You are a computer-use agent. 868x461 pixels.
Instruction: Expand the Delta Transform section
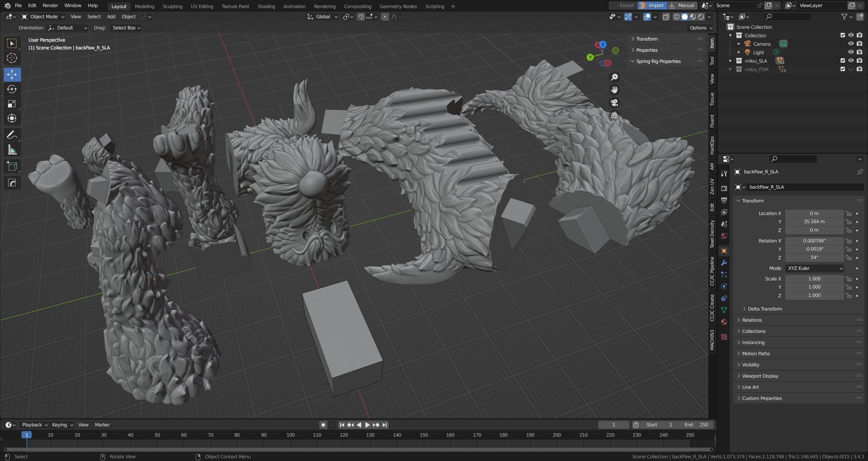pyautogui.click(x=765, y=309)
